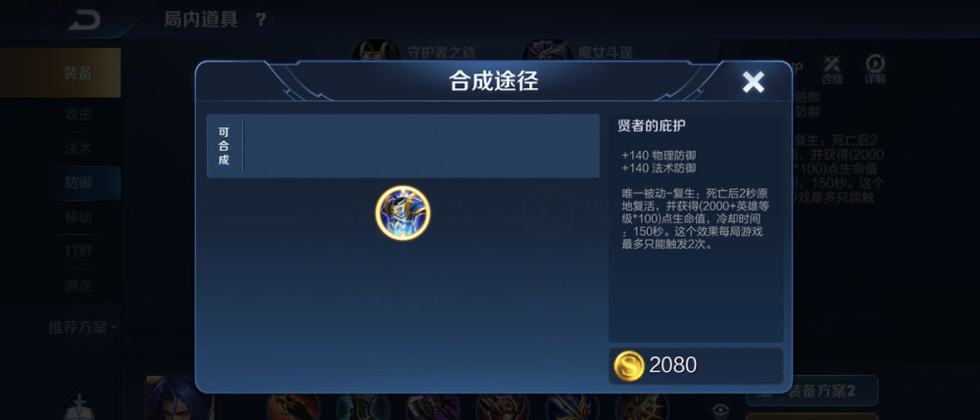The width and height of the screenshot is (980, 420).
Task: Open the 详解 detail playback icon
Action: 874,68
